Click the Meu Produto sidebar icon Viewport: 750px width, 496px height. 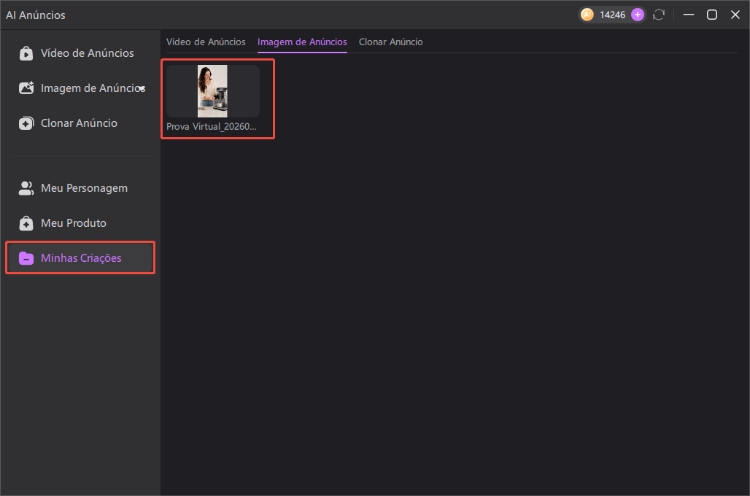click(x=26, y=223)
